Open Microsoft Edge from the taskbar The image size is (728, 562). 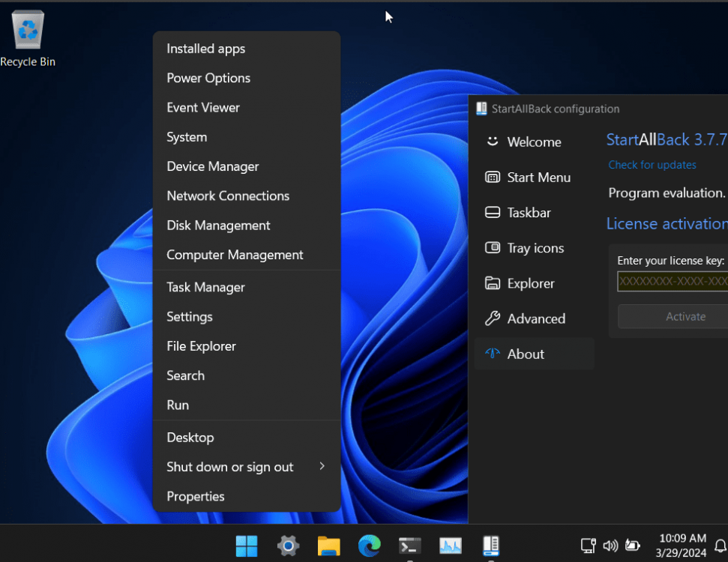[370, 546]
